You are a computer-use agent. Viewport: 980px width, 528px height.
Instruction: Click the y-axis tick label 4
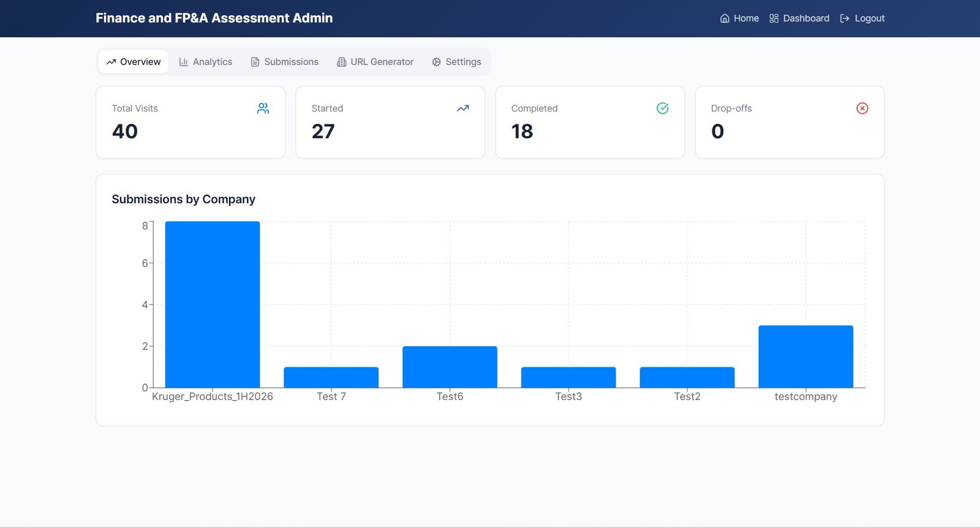pyautogui.click(x=145, y=304)
